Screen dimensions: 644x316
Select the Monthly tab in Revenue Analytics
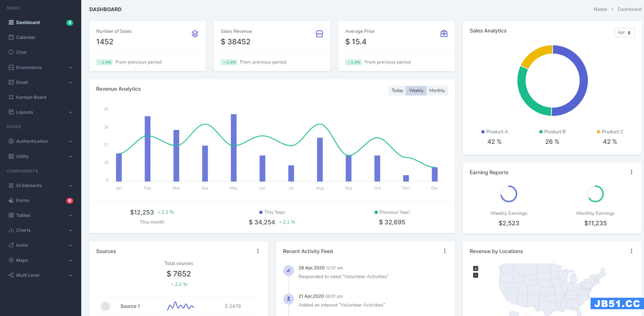(437, 90)
